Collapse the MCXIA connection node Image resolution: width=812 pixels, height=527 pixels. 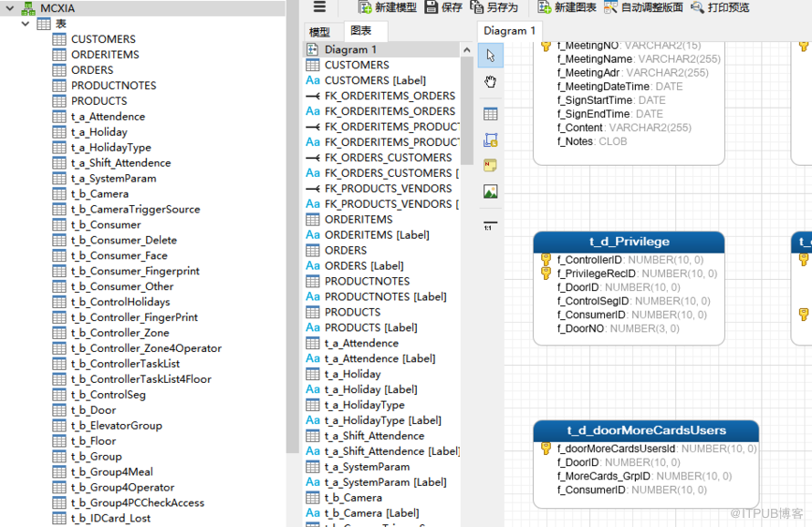[9, 8]
